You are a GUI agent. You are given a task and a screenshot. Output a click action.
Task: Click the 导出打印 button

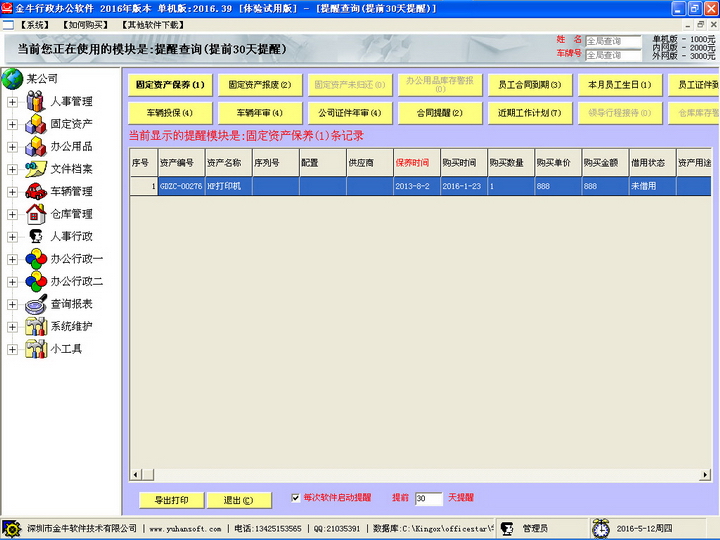click(171, 500)
